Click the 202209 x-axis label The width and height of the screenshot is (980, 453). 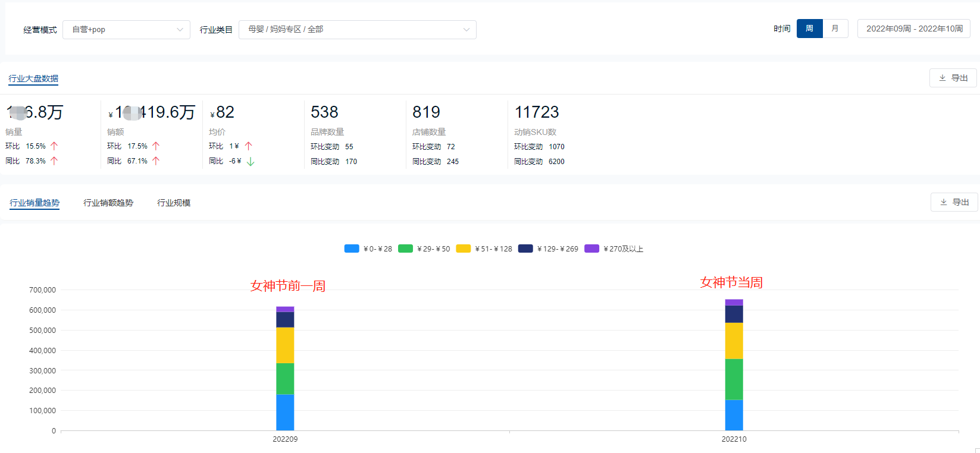click(x=285, y=439)
